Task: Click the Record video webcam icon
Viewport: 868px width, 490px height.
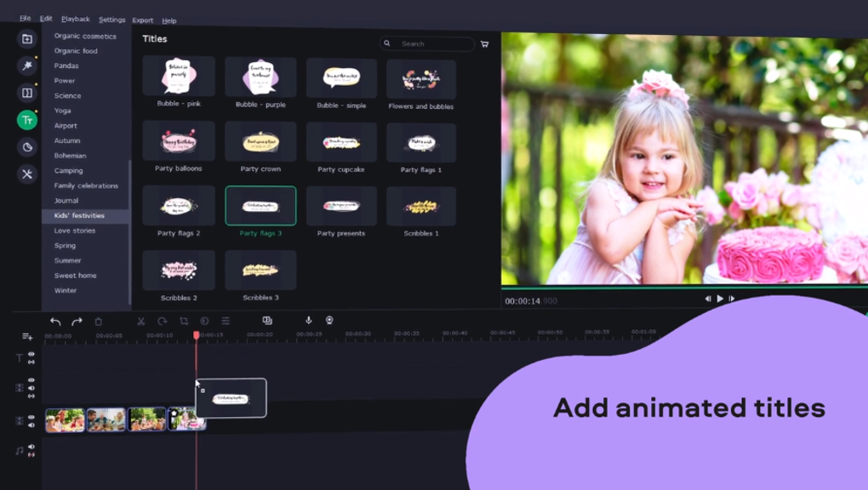Action: 329,320
